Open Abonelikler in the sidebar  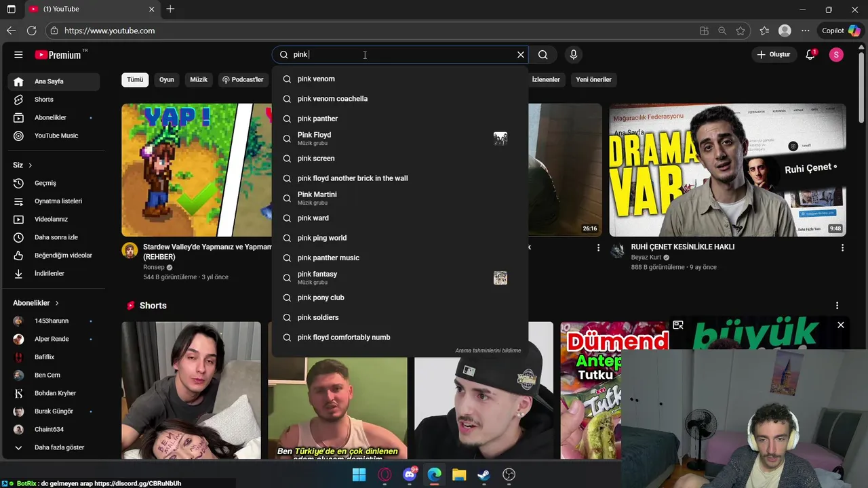point(54,118)
